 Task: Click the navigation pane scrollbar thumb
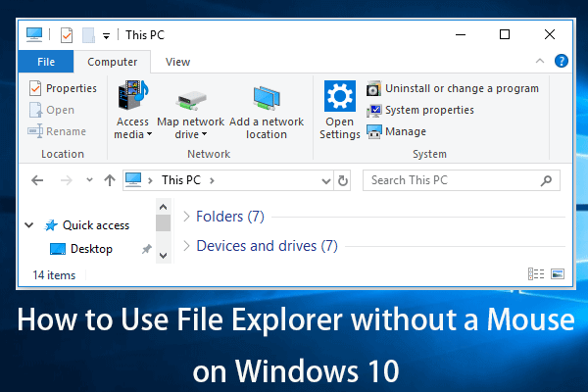[163, 222]
